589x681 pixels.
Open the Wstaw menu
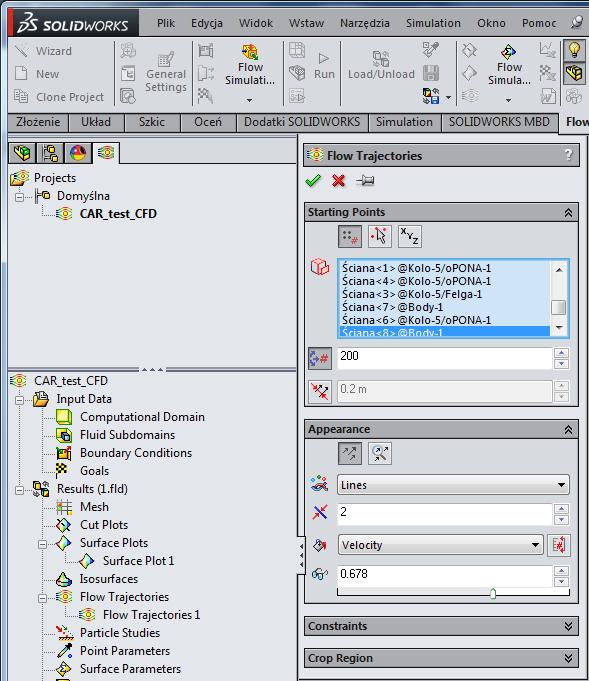click(x=307, y=23)
